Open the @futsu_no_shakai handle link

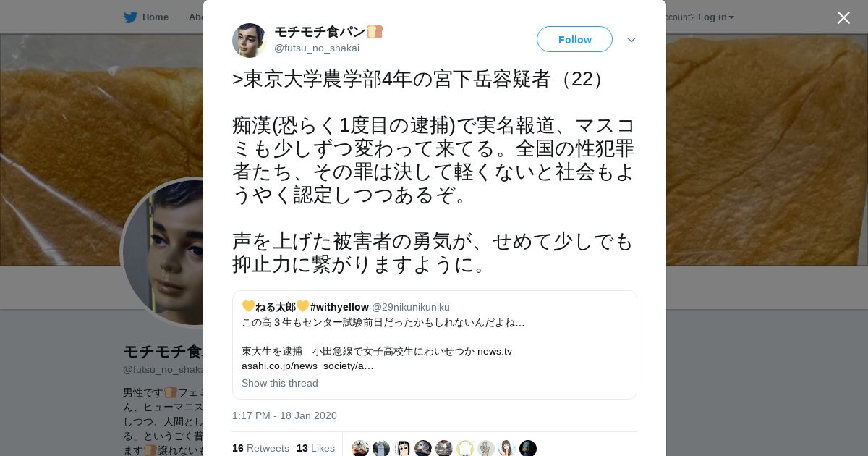click(x=317, y=48)
